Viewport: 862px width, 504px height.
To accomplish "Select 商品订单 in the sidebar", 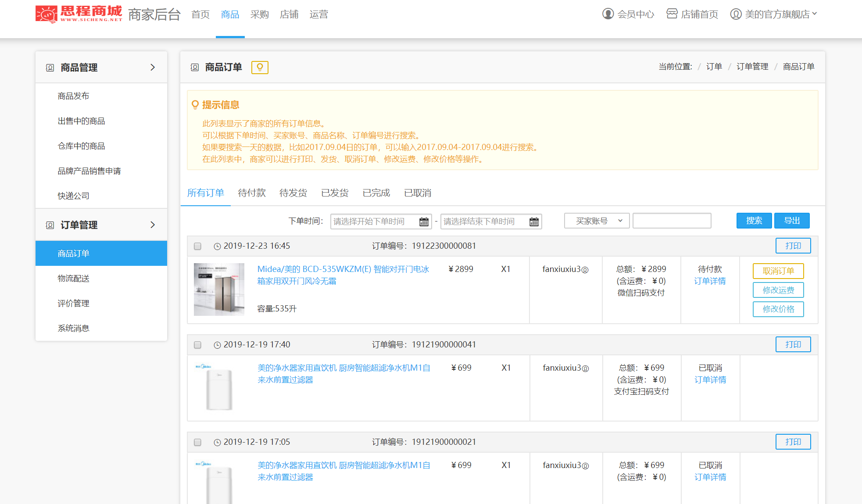I will (101, 254).
